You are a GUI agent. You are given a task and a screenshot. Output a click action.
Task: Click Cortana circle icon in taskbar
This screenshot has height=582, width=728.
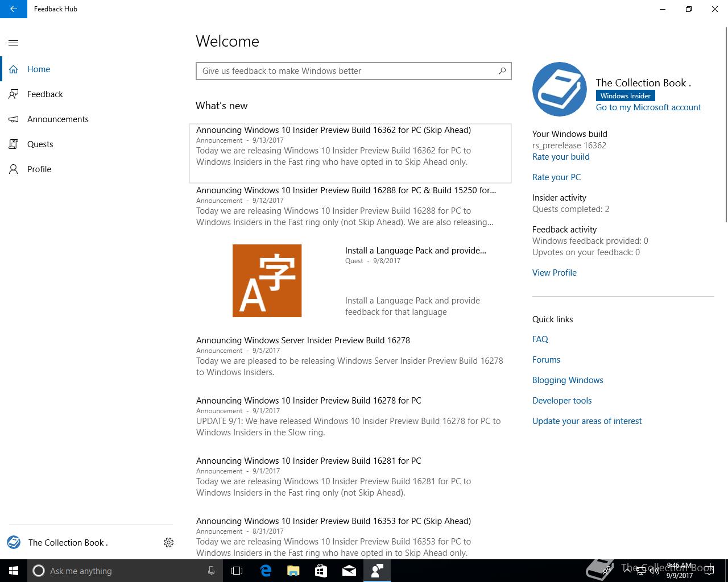pos(39,571)
